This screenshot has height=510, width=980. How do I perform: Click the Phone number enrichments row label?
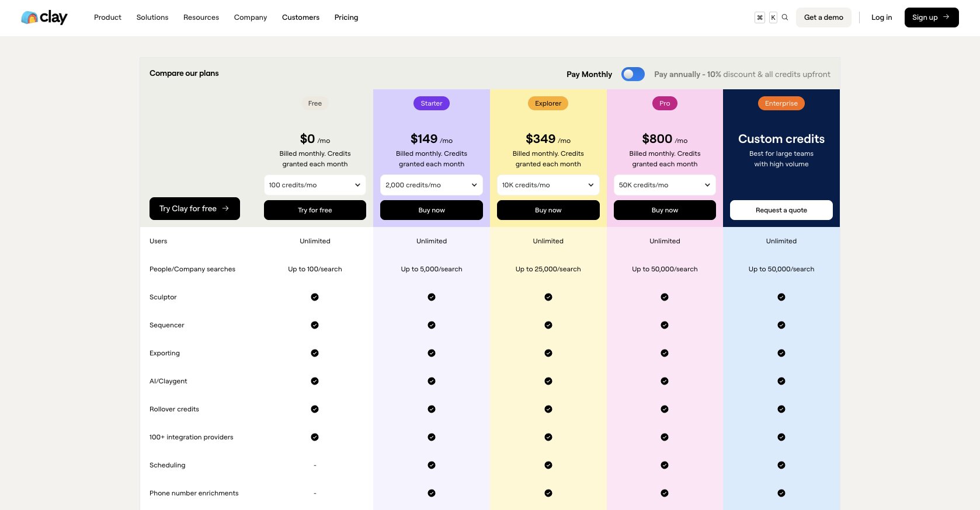[x=194, y=493]
